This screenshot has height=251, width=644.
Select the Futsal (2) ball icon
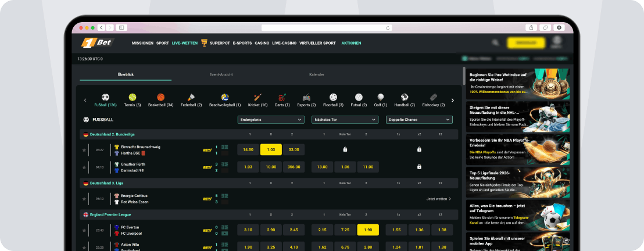(x=359, y=98)
